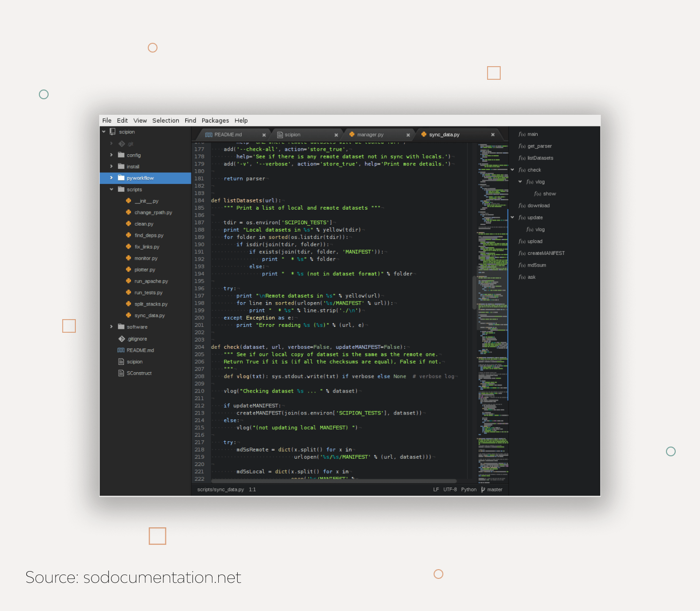Click the code minimap preview
The image size is (700, 611).
tap(492, 292)
